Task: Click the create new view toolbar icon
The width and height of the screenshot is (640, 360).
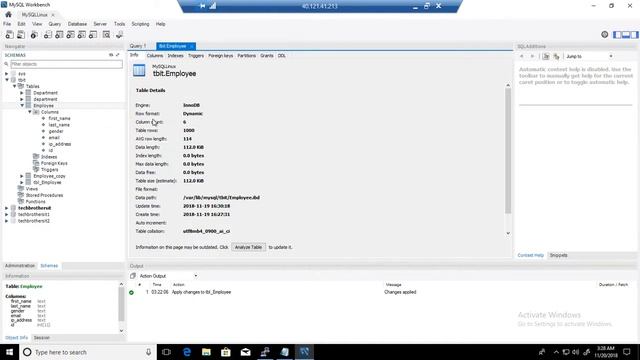Action: coord(71,35)
